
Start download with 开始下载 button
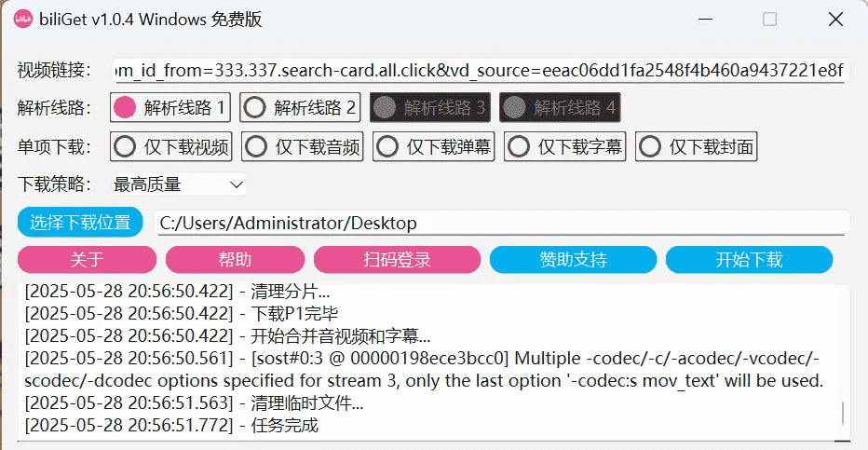pos(749,259)
